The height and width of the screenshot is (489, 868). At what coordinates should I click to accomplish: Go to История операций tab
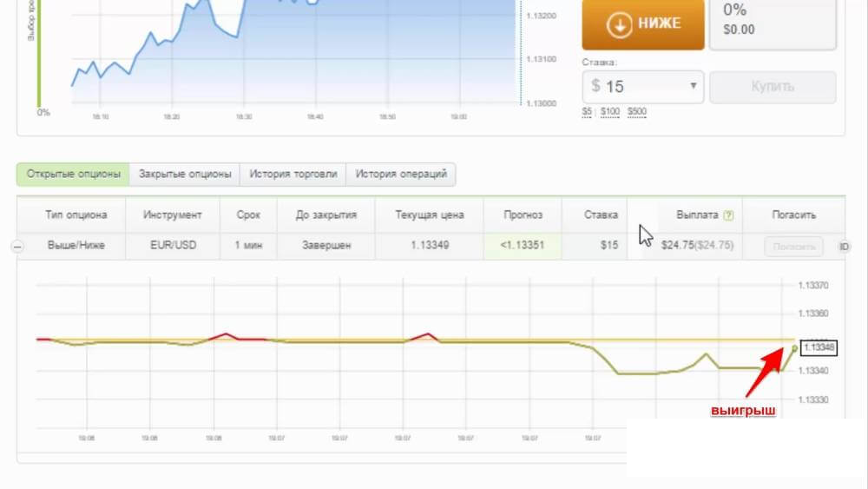coord(401,175)
